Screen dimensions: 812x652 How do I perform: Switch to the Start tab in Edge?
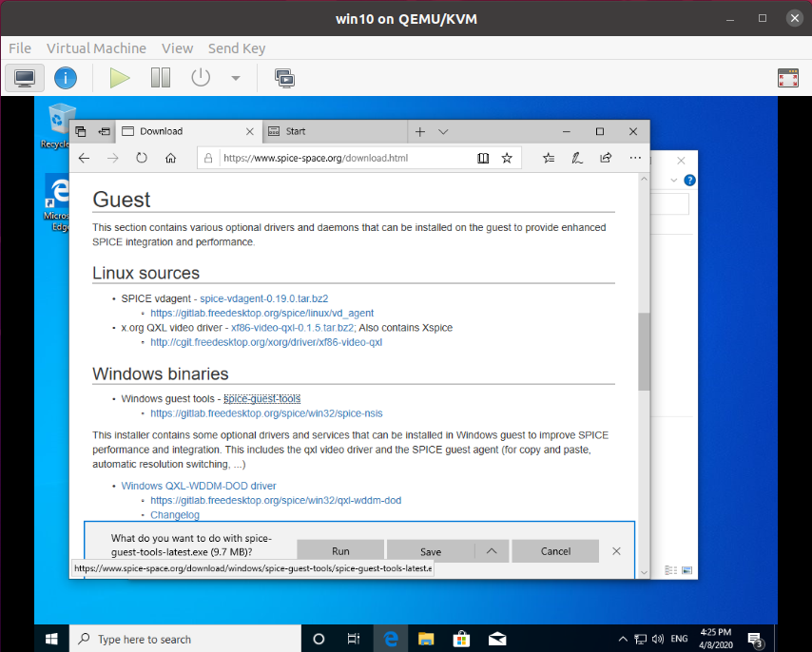pyautogui.click(x=335, y=131)
